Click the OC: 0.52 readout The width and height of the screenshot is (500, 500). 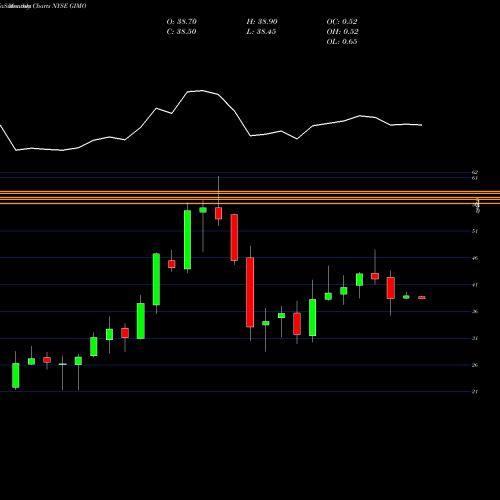point(342,22)
